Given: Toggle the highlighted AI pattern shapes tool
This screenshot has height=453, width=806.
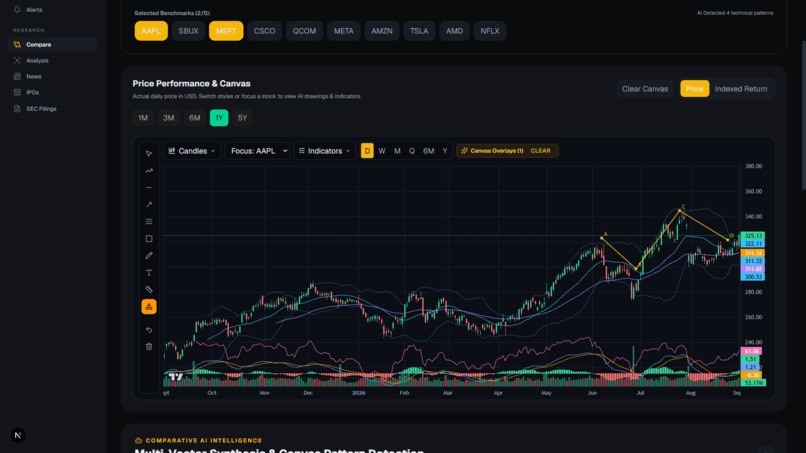Looking at the screenshot, I should click(x=149, y=307).
